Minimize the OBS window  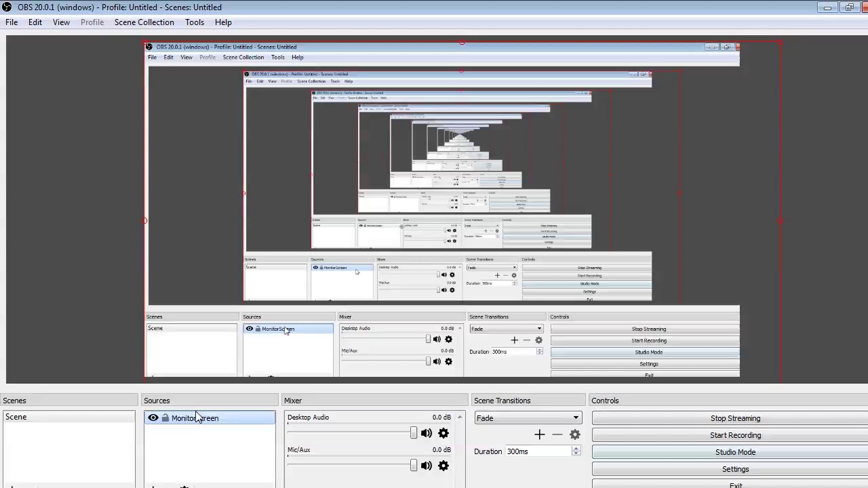click(x=827, y=7)
